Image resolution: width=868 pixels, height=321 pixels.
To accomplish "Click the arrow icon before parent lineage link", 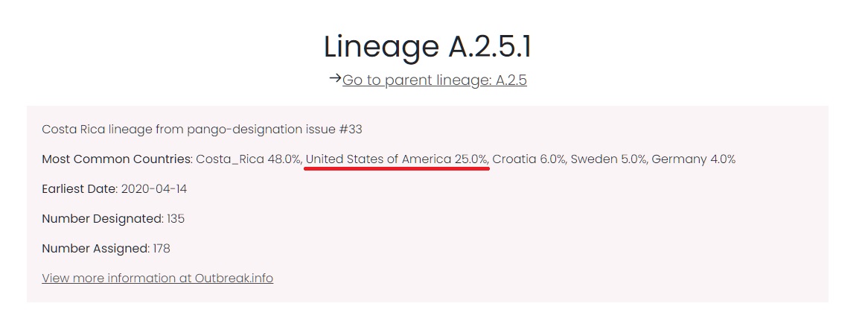I will 334,79.
